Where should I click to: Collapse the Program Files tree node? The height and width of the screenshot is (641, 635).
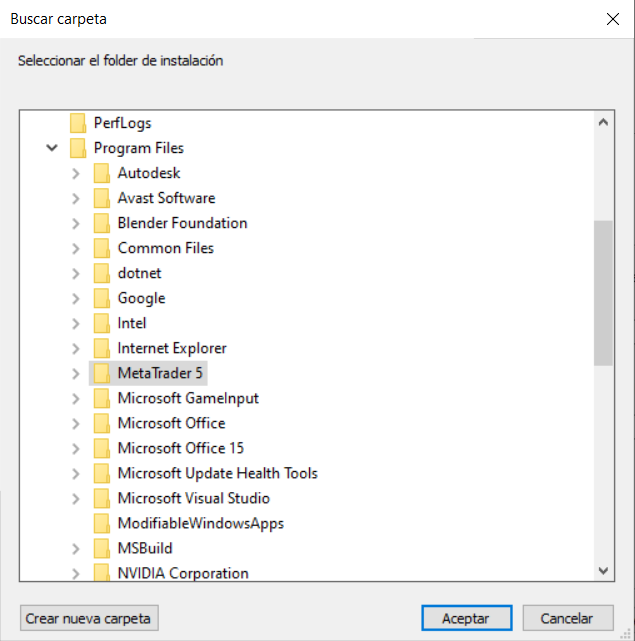(52, 148)
